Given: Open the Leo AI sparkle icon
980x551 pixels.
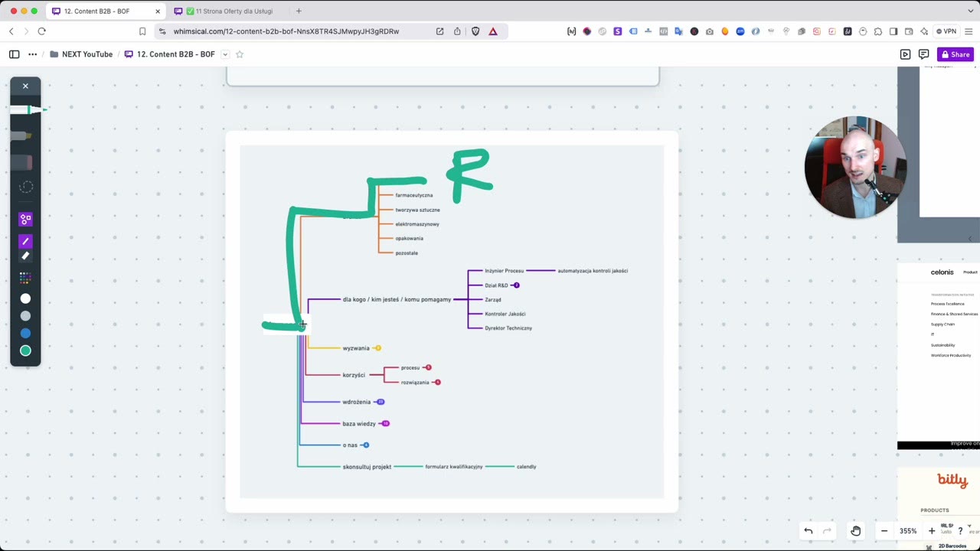Looking at the screenshot, I should pos(924,31).
